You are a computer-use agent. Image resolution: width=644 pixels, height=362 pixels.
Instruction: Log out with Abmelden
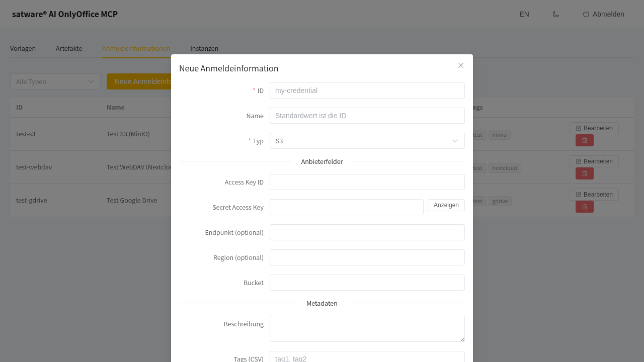click(x=603, y=14)
